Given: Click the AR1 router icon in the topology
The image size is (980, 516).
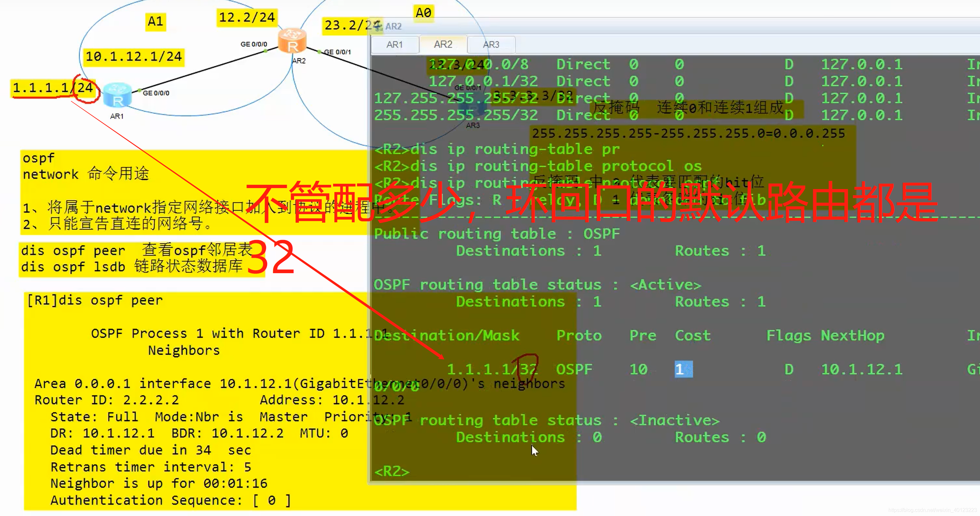Looking at the screenshot, I should click(118, 96).
